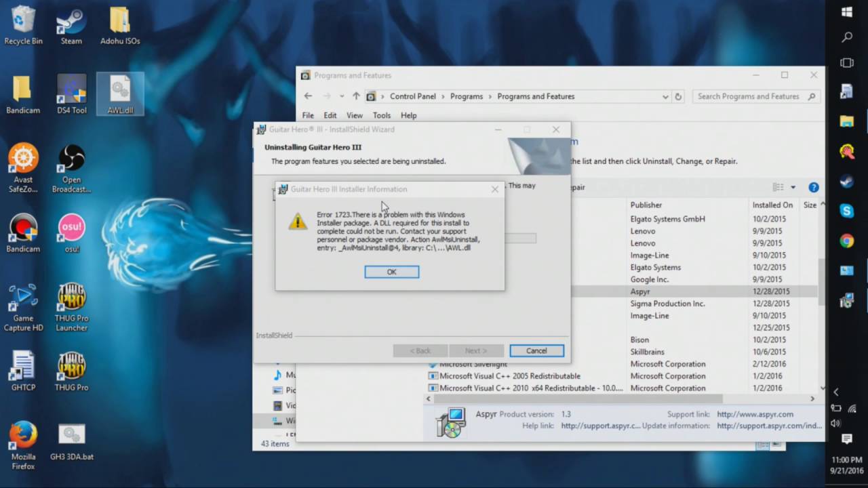868x488 pixels.
Task: Click the volume icon in system tray
Action: coord(835,423)
